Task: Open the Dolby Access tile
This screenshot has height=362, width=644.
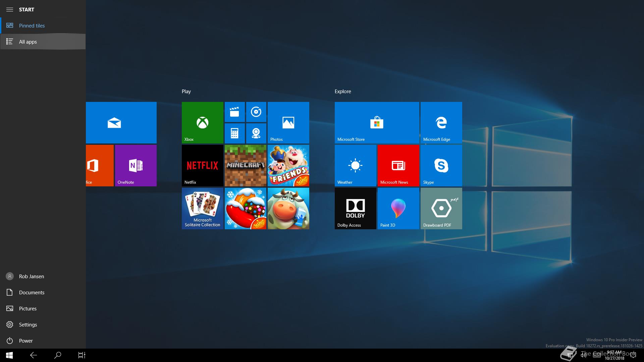Action: click(x=356, y=208)
